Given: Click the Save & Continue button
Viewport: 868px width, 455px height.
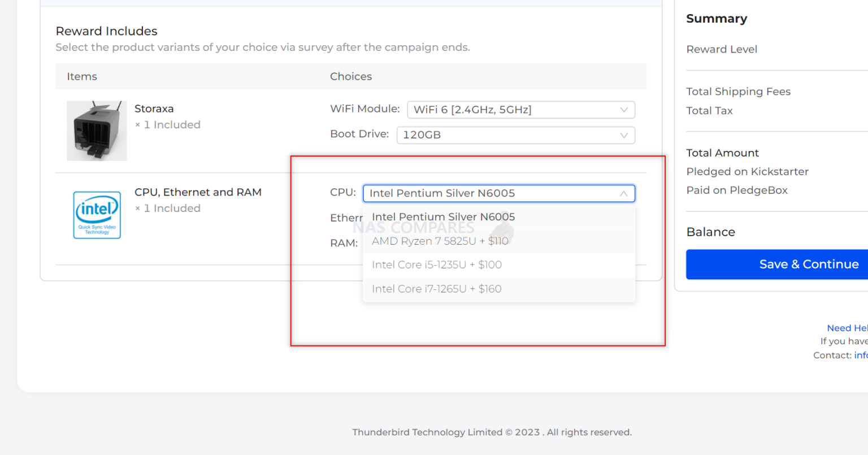Looking at the screenshot, I should [x=809, y=264].
